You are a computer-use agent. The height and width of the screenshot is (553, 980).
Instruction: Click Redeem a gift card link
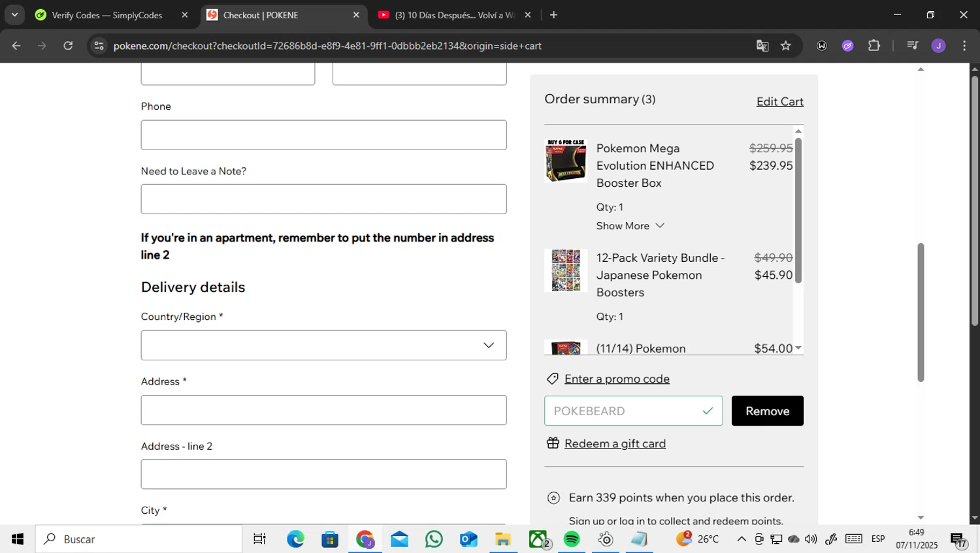tap(615, 443)
